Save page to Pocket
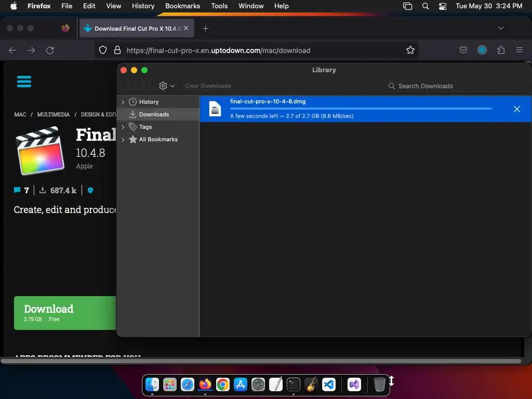 tap(463, 50)
